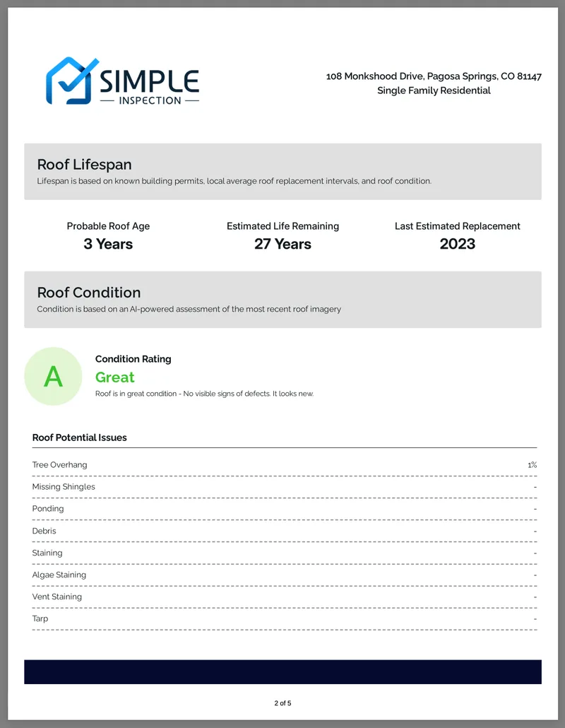The width and height of the screenshot is (565, 728).
Task: Click the Last Estimated Replacement 2023 value
Action: (x=457, y=244)
